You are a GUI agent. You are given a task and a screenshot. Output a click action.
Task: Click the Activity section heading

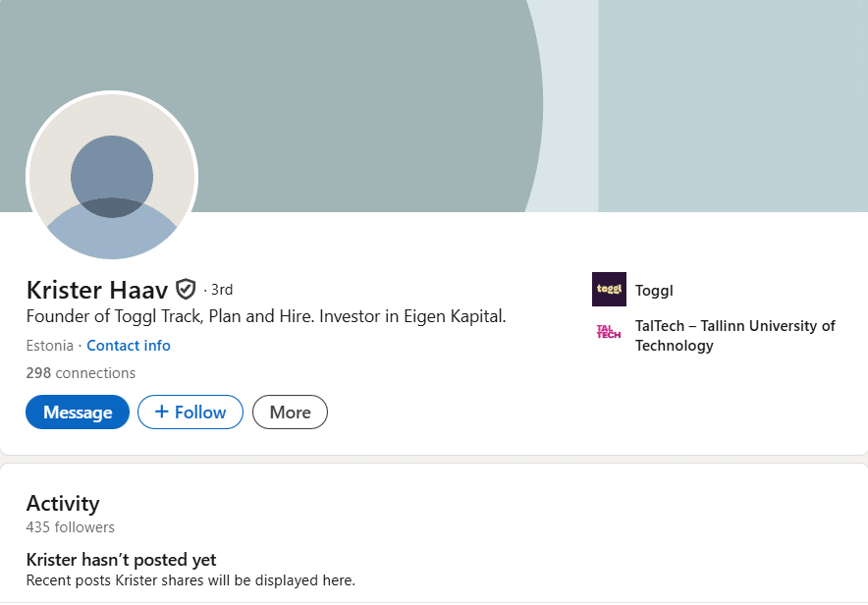(x=63, y=503)
